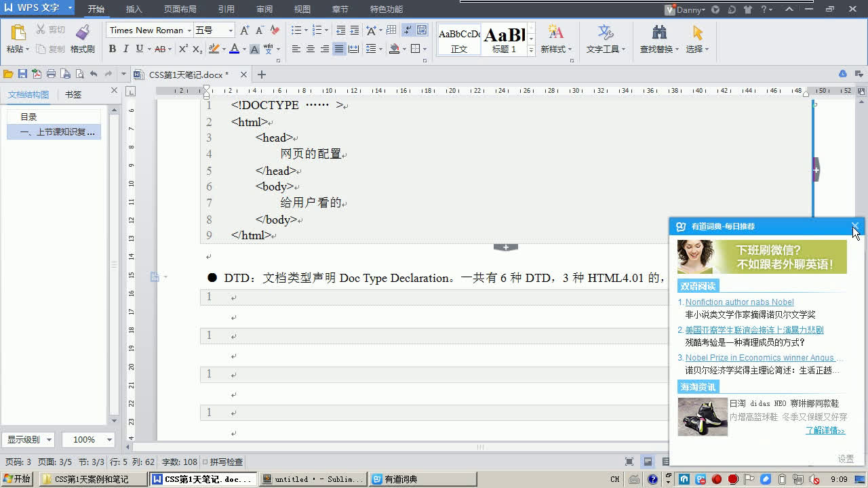The height and width of the screenshot is (488, 868).
Task: Open the 显示级别 level dropdown
Action: click(x=49, y=439)
